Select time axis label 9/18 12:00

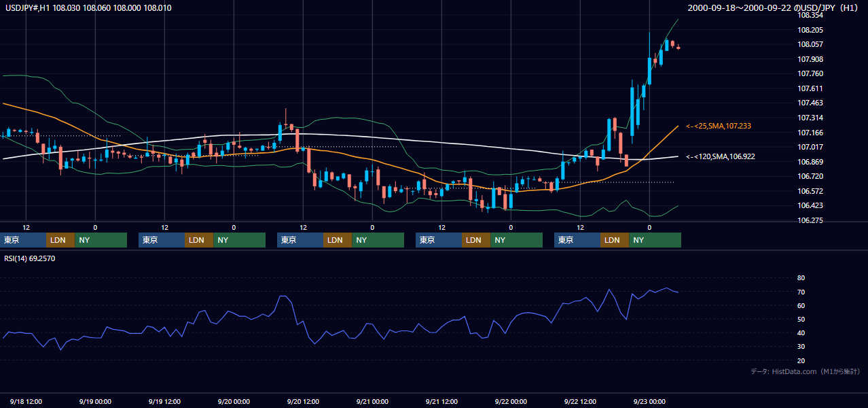26,402
